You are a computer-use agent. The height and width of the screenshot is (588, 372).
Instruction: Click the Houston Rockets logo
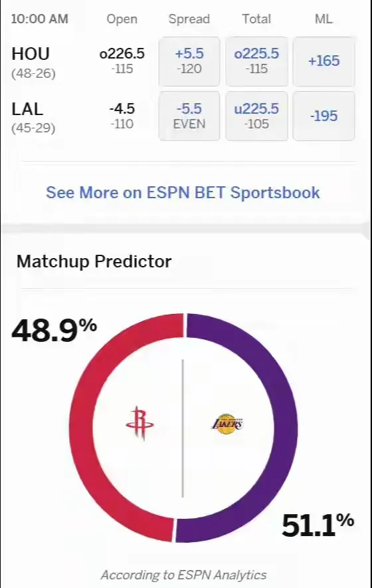[139, 423]
